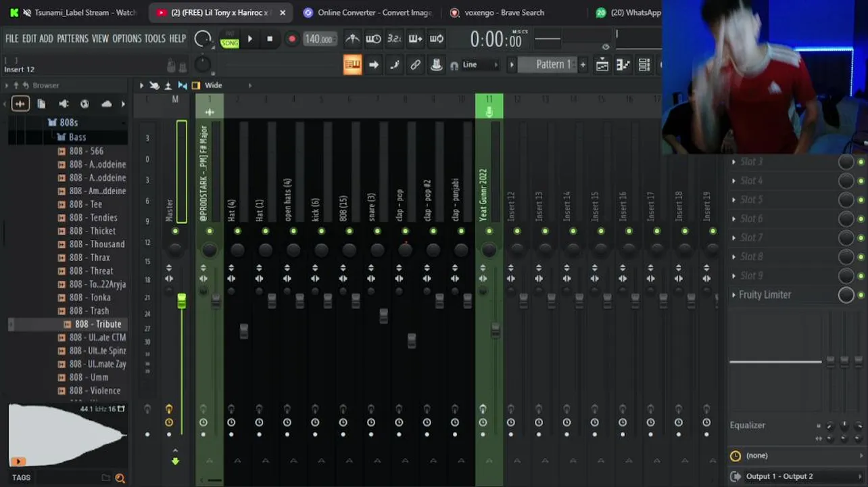The image size is (868, 487).
Task: Click the arrow multilink to controllers icon
Action: pyautogui.click(x=374, y=64)
